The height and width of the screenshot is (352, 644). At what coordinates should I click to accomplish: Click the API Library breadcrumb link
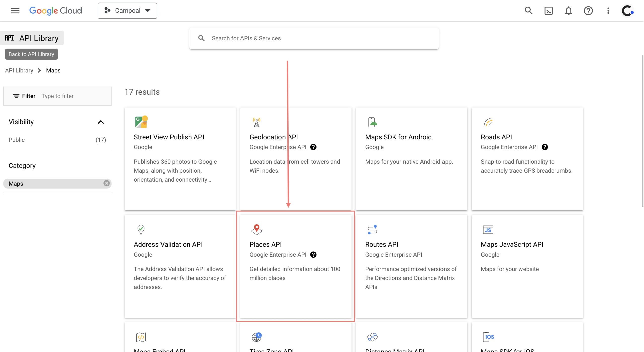(19, 70)
